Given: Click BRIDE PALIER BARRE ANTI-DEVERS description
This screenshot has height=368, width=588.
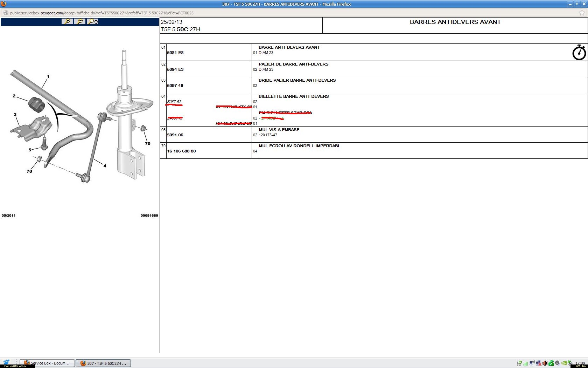Looking at the screenshot, I should pos(297,80).
